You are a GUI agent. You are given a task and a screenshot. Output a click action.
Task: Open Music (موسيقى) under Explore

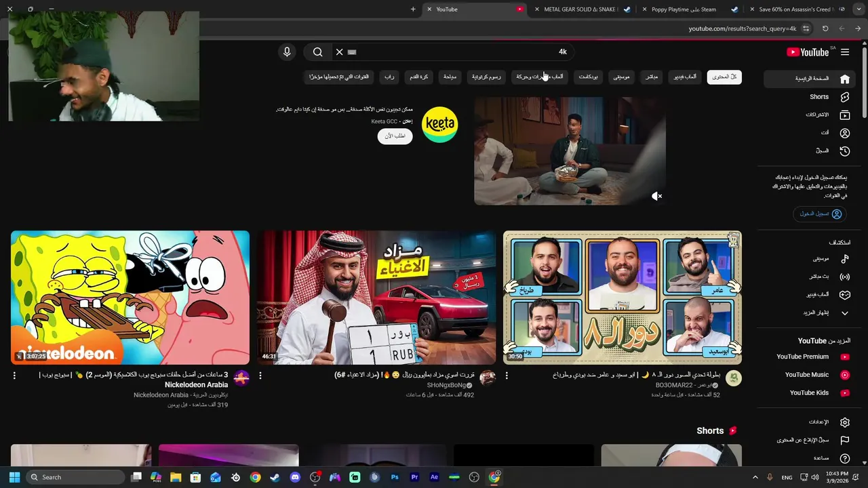(x=808, y=259)
